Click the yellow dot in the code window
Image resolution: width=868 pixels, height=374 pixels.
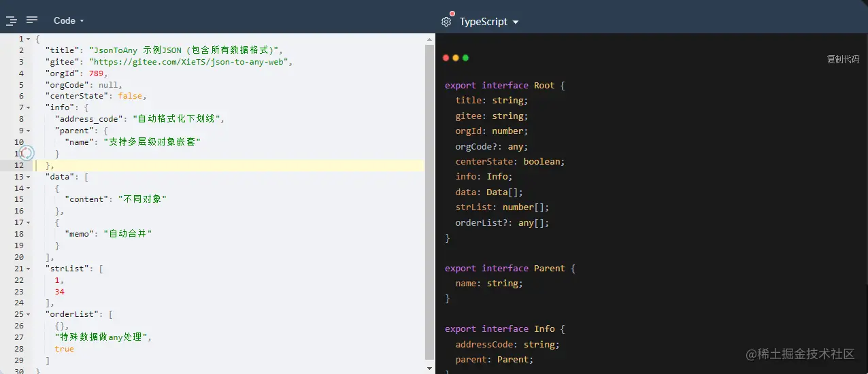[456, 58]
